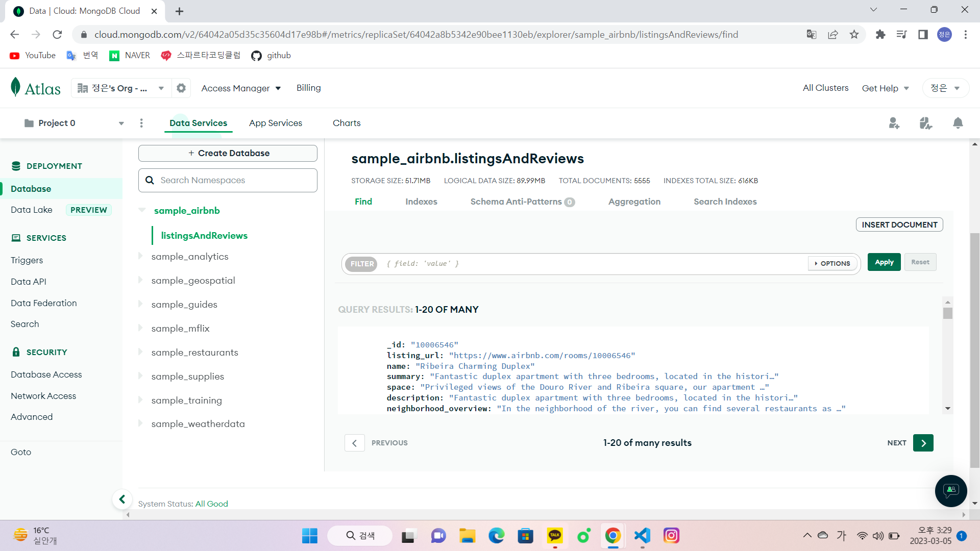Viewport: 980px width, 551px height.
Task: Open the github bookmark
Action: [271, 55]
